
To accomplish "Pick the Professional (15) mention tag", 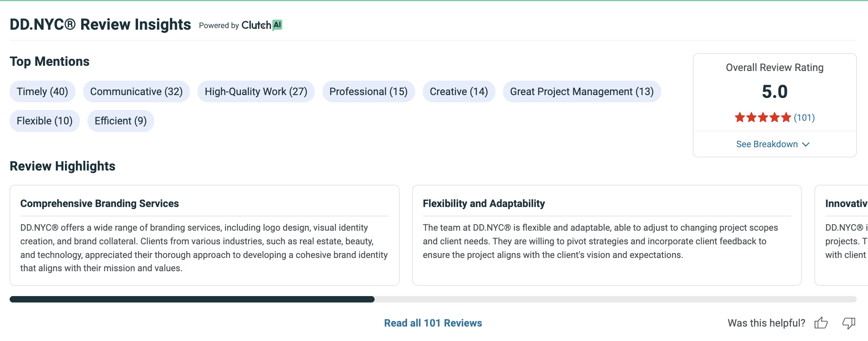I will coord(369,91).
